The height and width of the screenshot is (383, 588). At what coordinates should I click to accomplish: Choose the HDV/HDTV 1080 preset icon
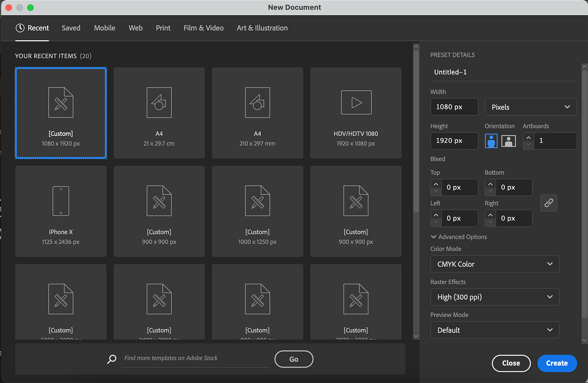click(x=356, y=103)
